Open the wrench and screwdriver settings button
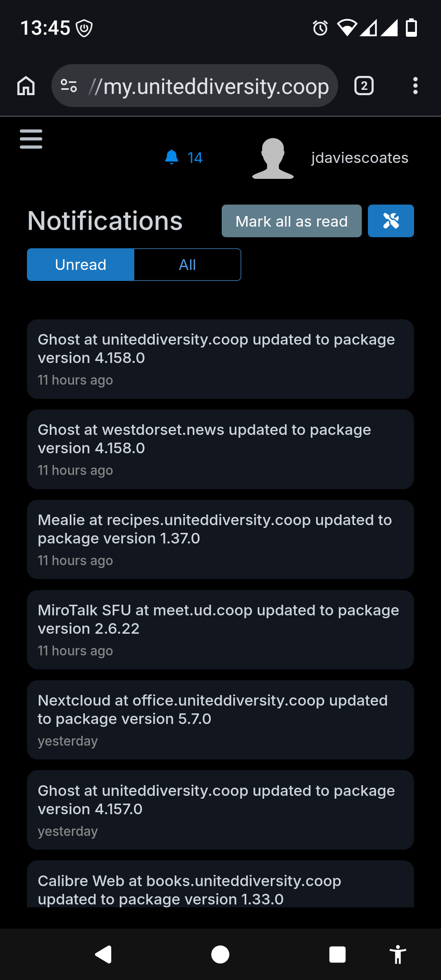The height and width of the screenshot is (980, 441). tap(391, 221)
